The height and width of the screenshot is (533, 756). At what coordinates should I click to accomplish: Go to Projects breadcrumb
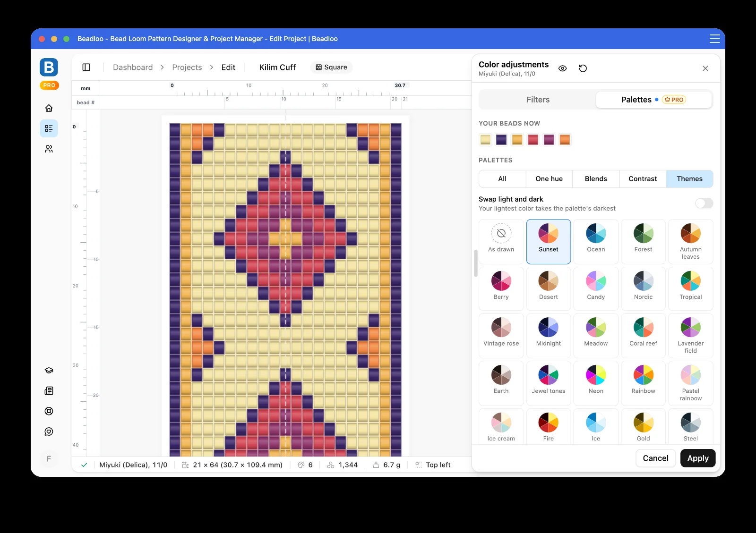[x=187, y=68]
